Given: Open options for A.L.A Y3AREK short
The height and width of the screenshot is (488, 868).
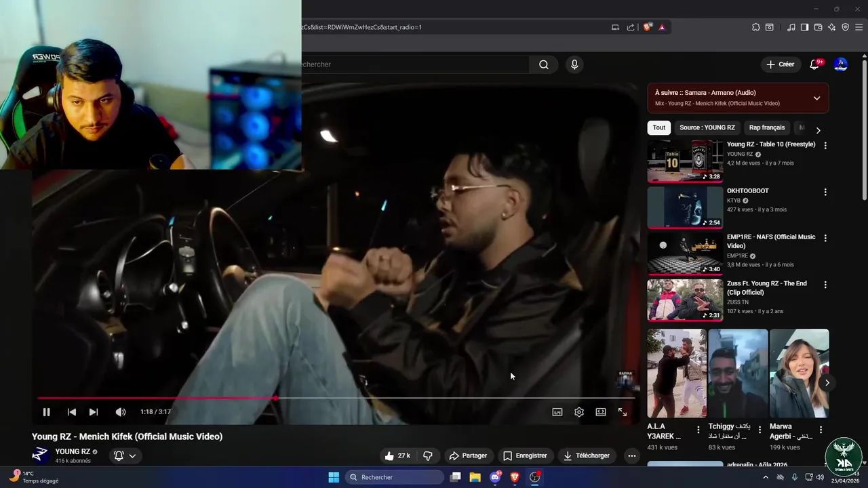Looking at the screenshot, I should tap(698, 430).
